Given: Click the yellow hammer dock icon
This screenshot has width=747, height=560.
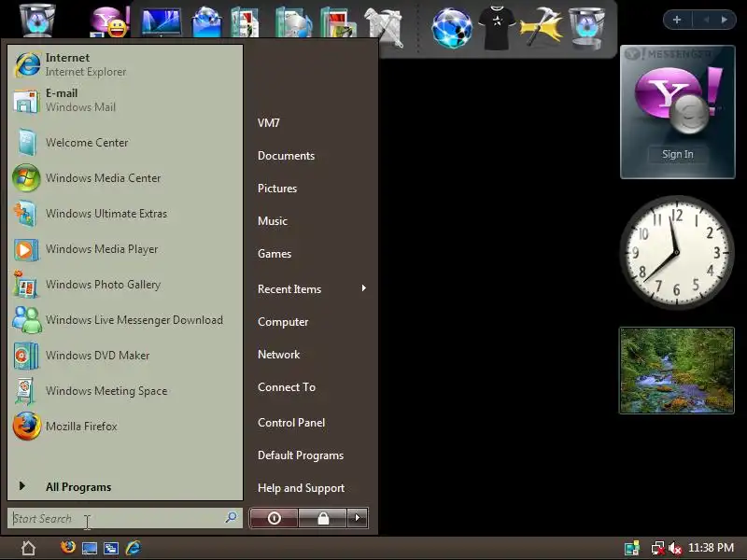Looking at the screenshot, I should 542,27.
